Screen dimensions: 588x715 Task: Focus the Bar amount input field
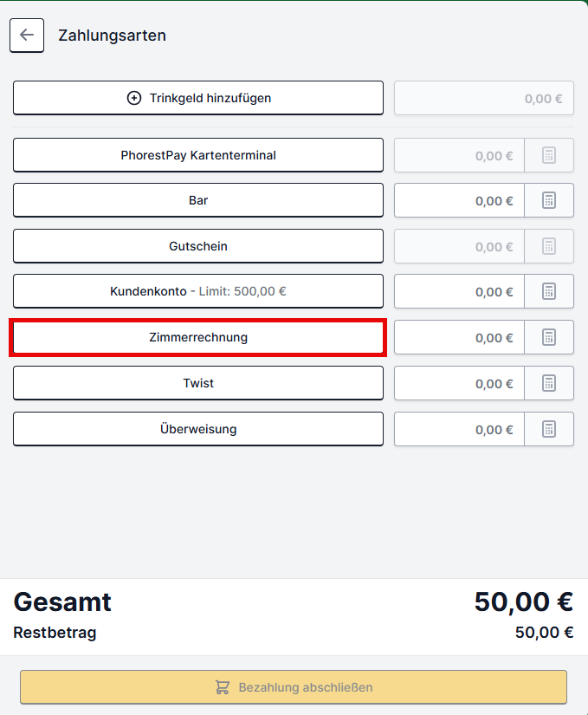[x=459, y=200]
